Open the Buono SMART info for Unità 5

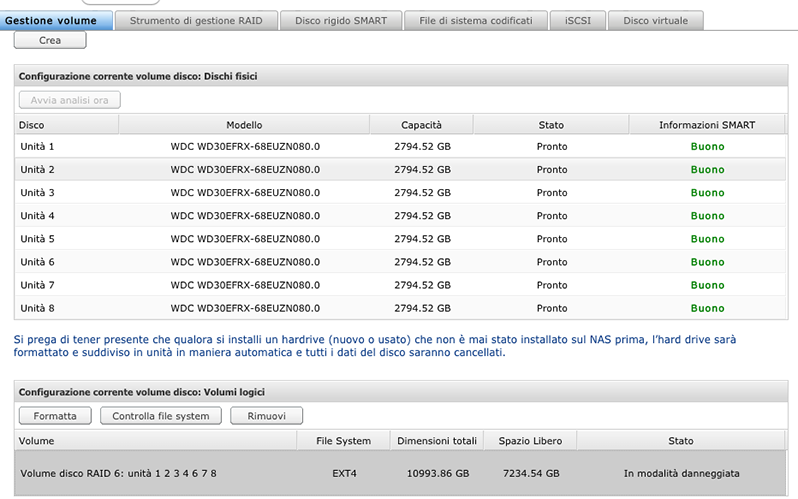point(707,239)
